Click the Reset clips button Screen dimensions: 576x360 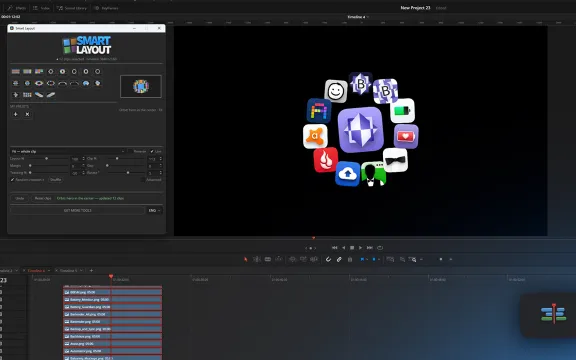coord(43,198)
